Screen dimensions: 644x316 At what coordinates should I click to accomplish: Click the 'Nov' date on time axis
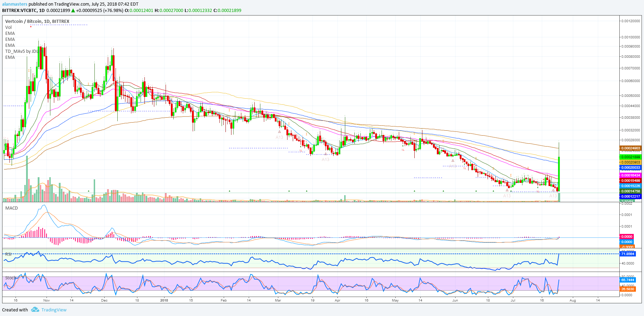pos(47,300)
